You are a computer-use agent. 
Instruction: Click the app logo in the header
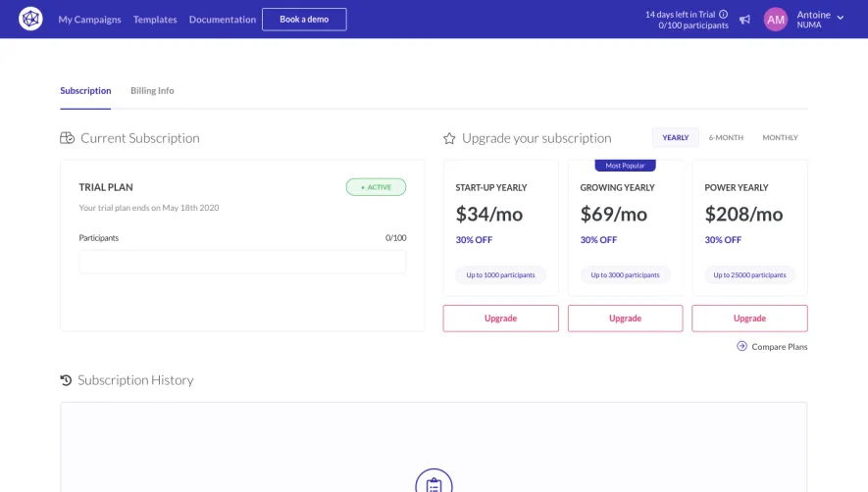(30, 19)
